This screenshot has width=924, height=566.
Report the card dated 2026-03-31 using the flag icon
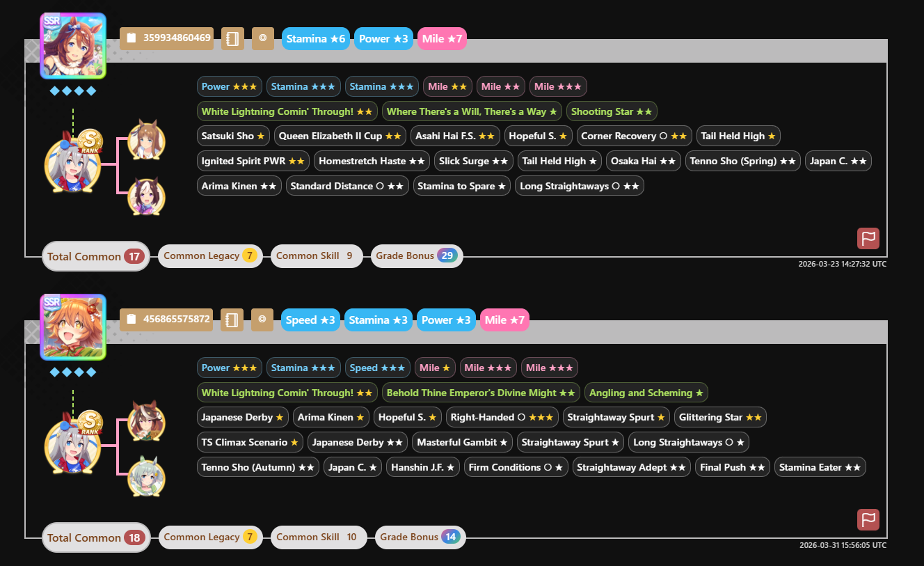pos(868,519)
